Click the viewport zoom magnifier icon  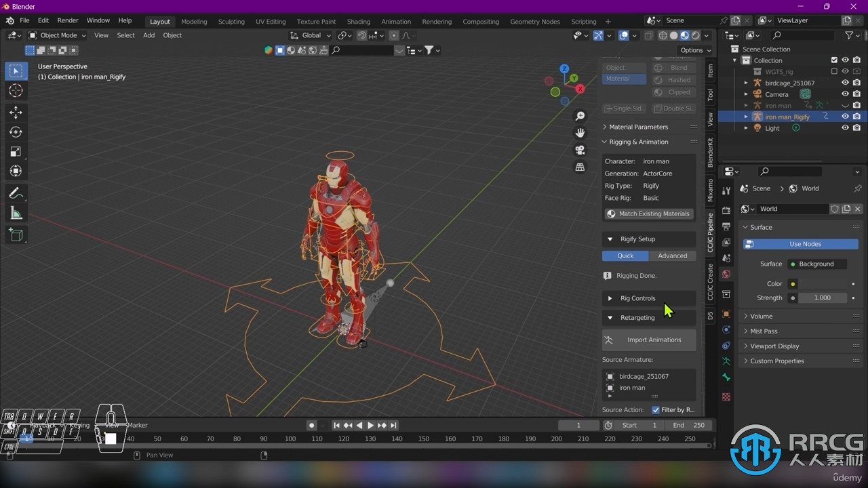580,117
